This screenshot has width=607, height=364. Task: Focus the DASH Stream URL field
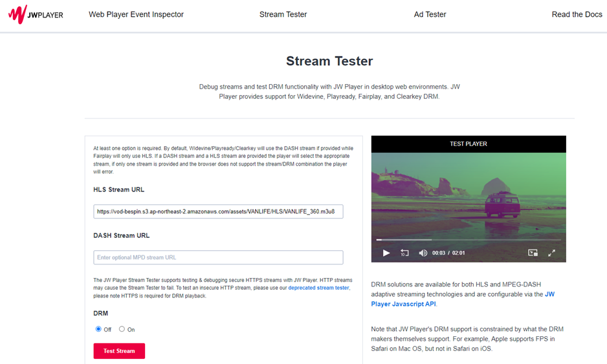[x=218, y=257]
